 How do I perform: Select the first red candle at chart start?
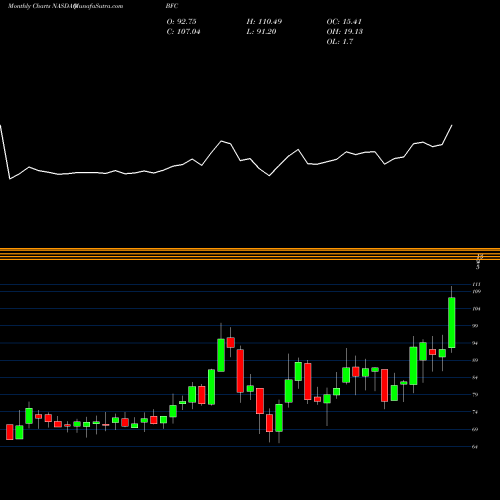(x=10, y=432)
